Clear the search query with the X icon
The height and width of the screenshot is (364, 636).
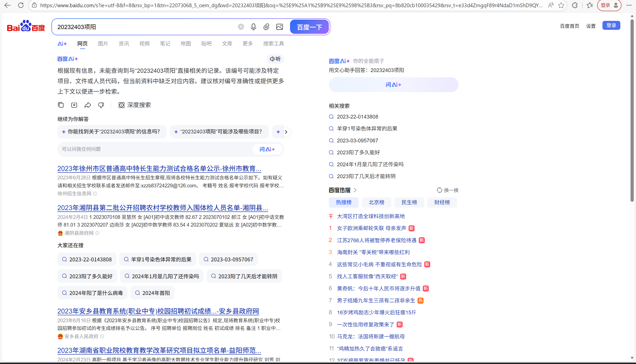(241, 27)
